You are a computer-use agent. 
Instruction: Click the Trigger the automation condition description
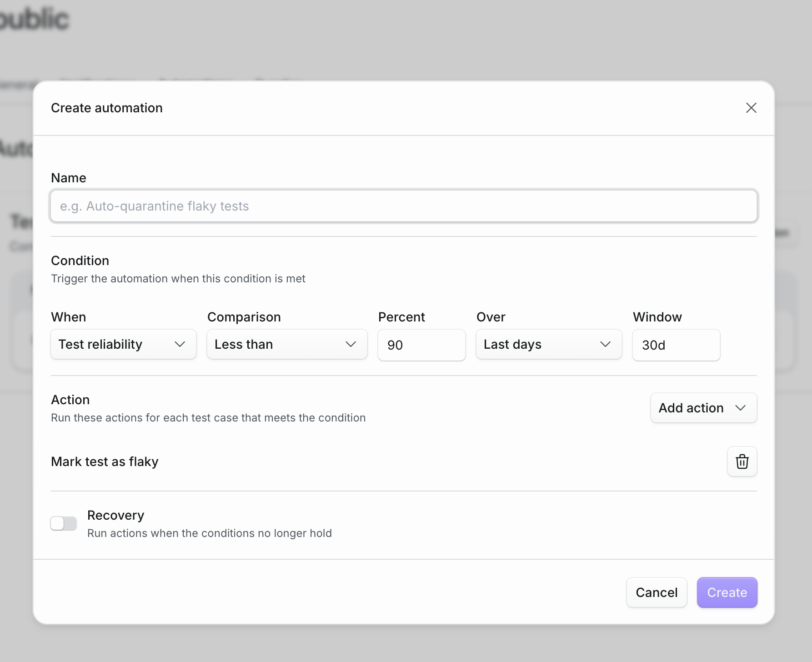click(178, 278)
